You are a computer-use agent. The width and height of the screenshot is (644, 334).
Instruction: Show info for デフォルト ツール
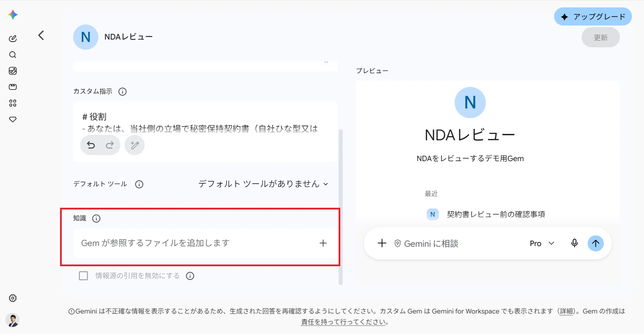click(139, 184)
